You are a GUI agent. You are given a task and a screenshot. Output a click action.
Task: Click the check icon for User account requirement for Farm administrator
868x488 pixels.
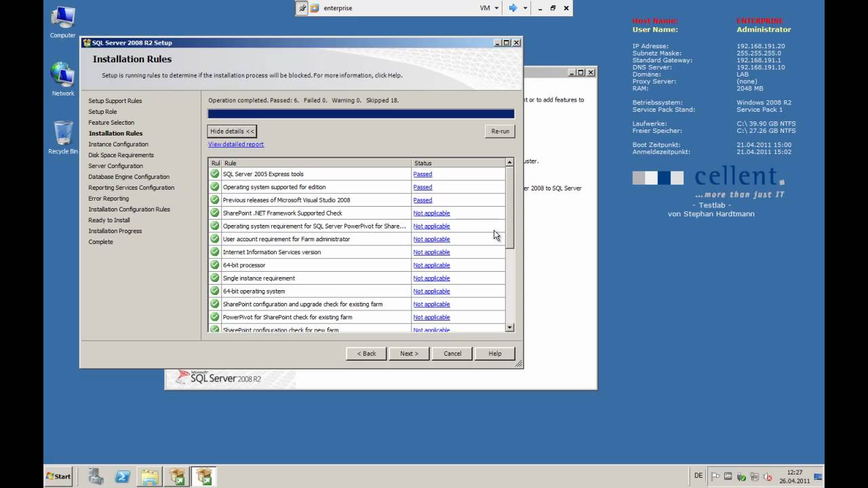[215, 239]
